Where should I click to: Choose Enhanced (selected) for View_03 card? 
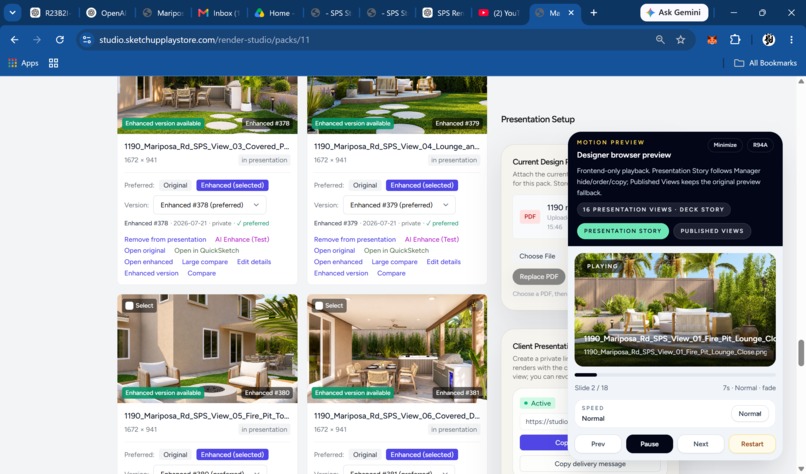point(232,185)
